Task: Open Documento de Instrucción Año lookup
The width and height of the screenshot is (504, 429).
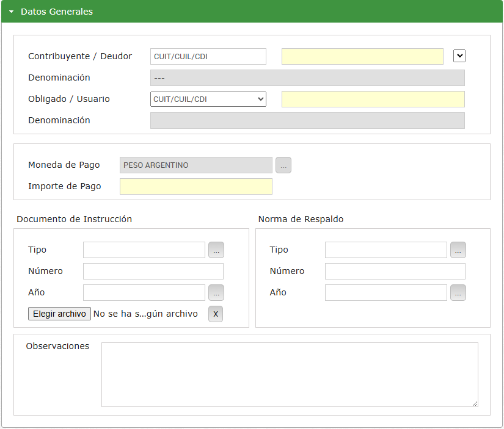Action: pos(216,293)
